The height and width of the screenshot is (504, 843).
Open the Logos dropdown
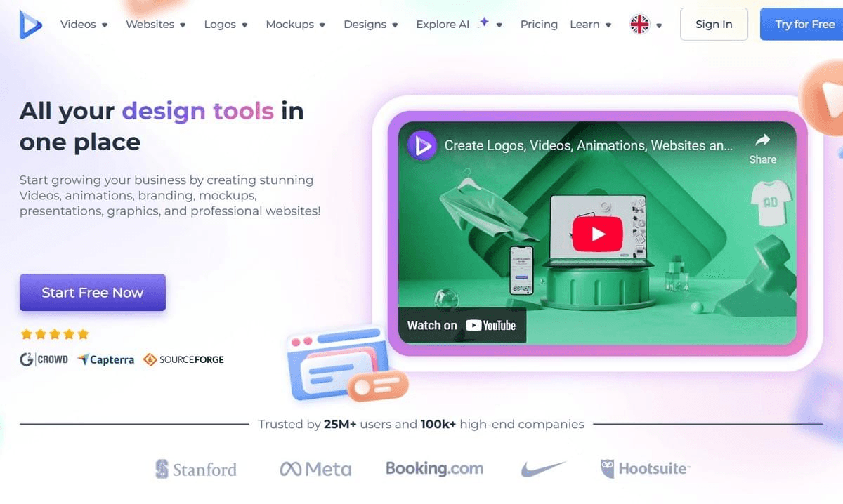(226, 25)
